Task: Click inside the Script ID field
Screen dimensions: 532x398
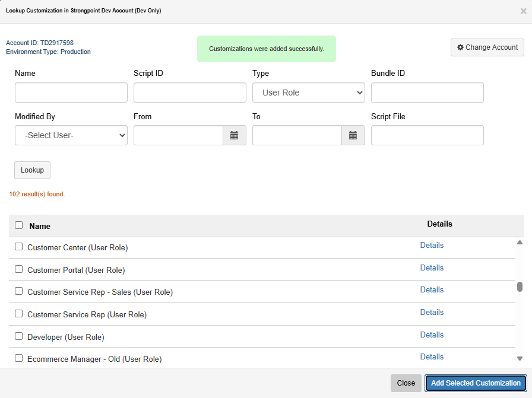Action: pos(189,93)
